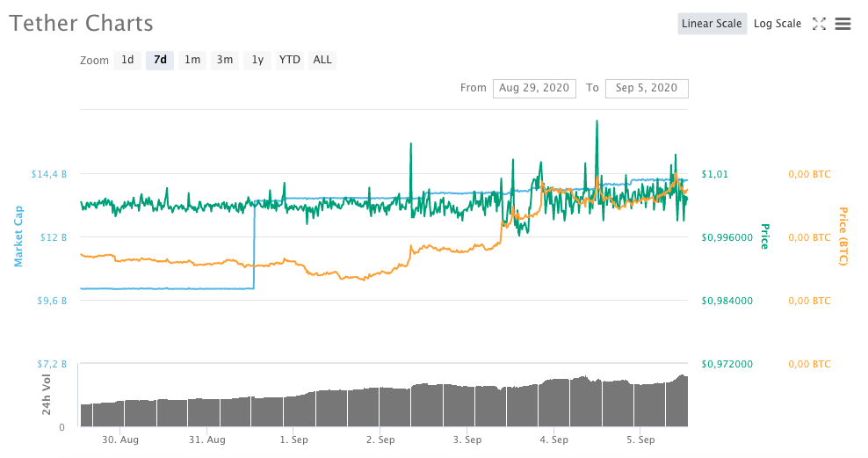The image size is (868, 458).
Task: Click the 3. Sep date tick
Action: (467, 440)
